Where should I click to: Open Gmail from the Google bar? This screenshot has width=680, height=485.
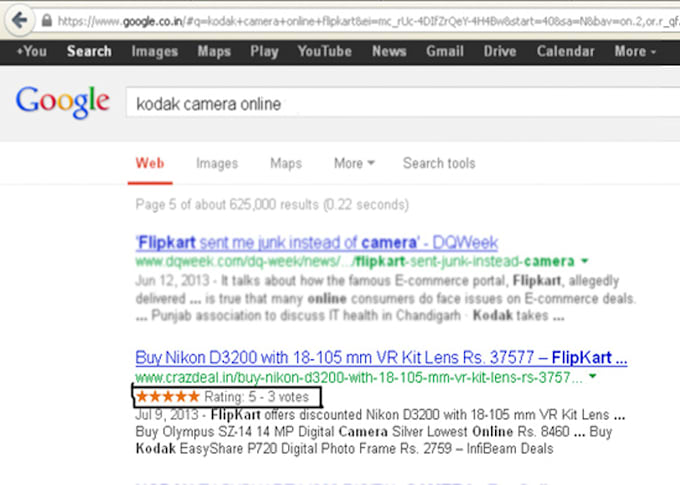(x=445, y=51)
